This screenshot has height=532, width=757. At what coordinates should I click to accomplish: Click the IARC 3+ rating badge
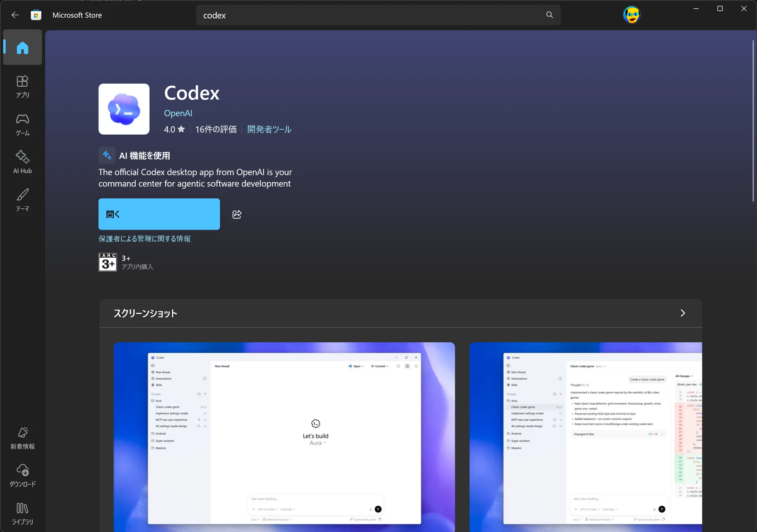coord(108,262)
